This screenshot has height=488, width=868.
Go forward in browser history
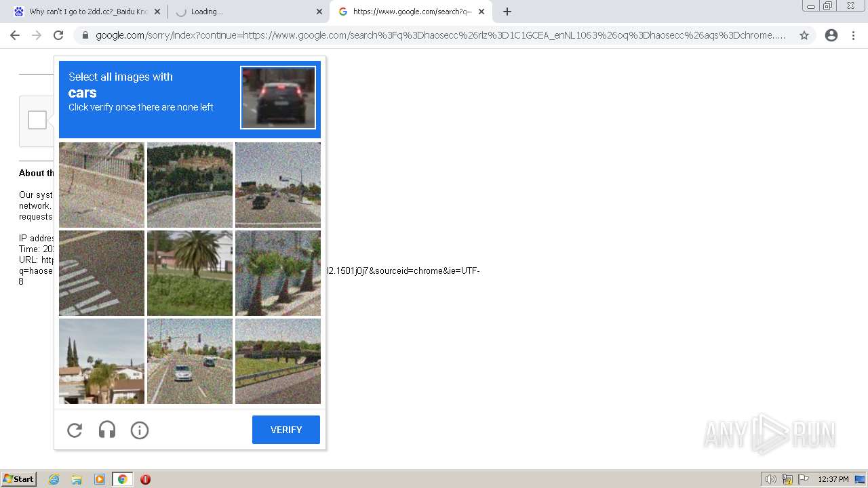click(x=37, y=35)
